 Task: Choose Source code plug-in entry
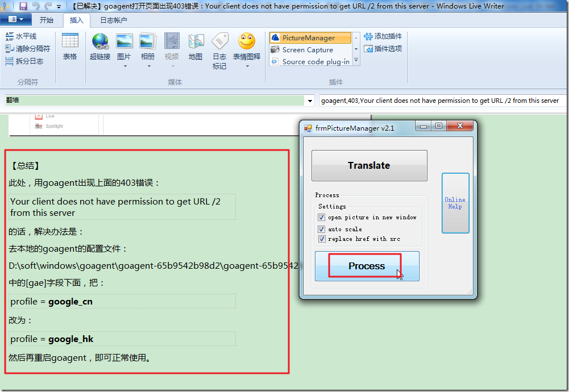tap(310, 62)
